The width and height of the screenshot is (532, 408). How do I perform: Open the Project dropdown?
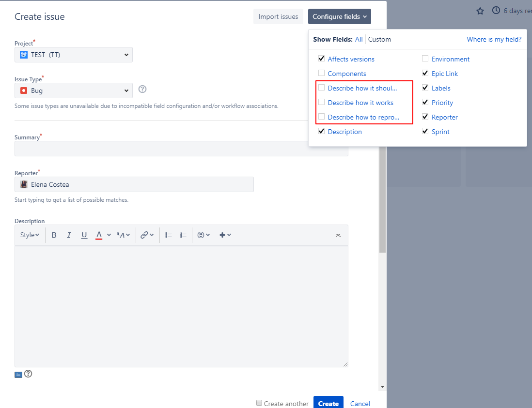click(x=73, y=54)
